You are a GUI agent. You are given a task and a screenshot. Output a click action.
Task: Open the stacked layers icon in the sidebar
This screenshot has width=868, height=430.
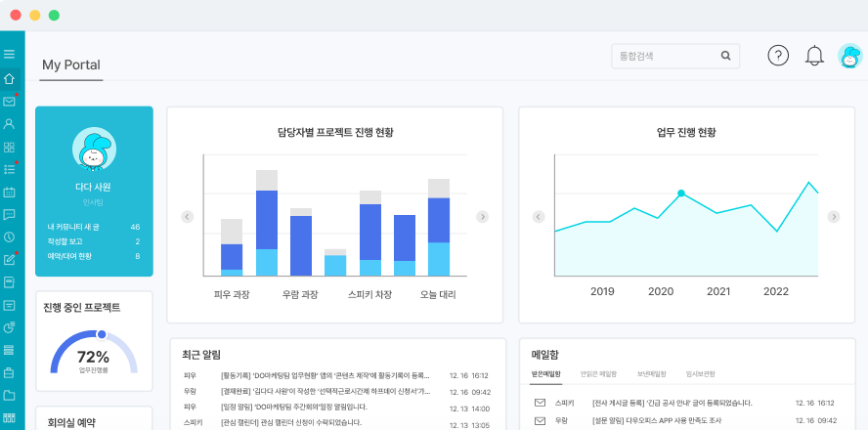coord(9,350)
